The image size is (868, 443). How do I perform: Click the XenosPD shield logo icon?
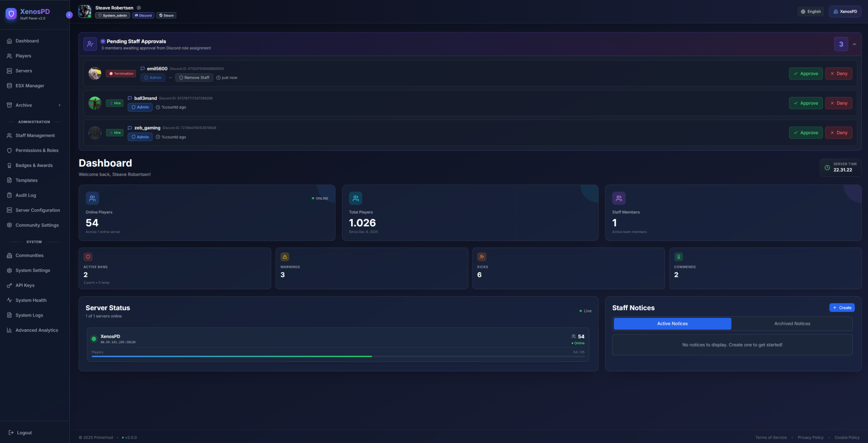(11, 14)
